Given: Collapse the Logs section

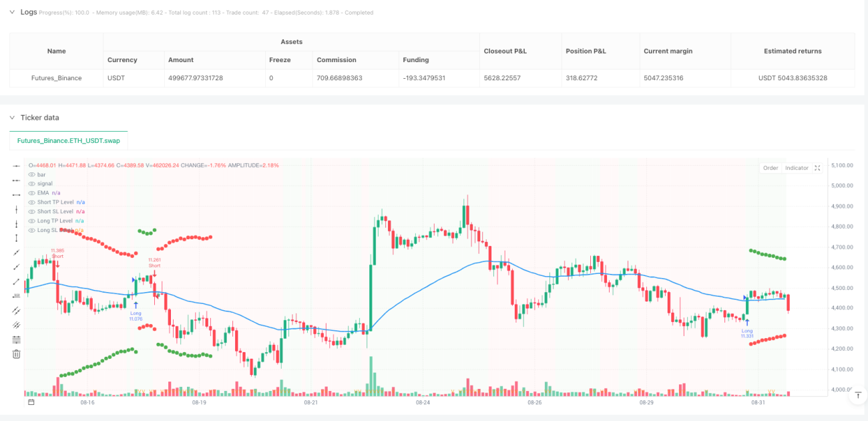Looking at the screenshot, I should tap(11, 12).
